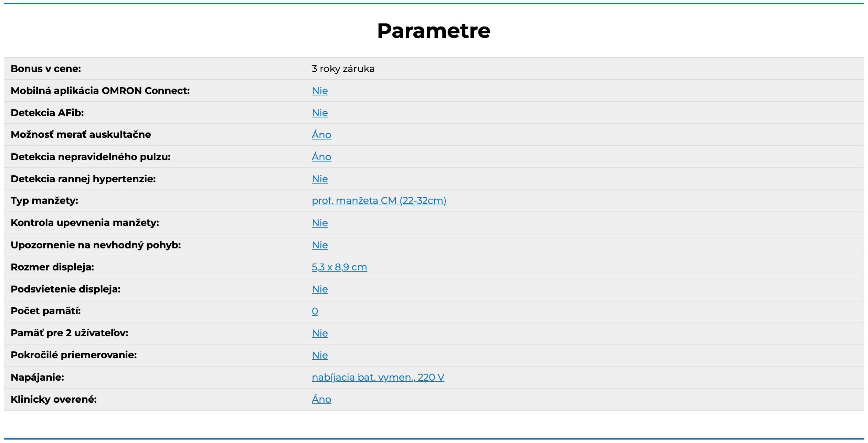Open the Nie link for Mobilná aplikácia OMRON Connect

point(320,91)
